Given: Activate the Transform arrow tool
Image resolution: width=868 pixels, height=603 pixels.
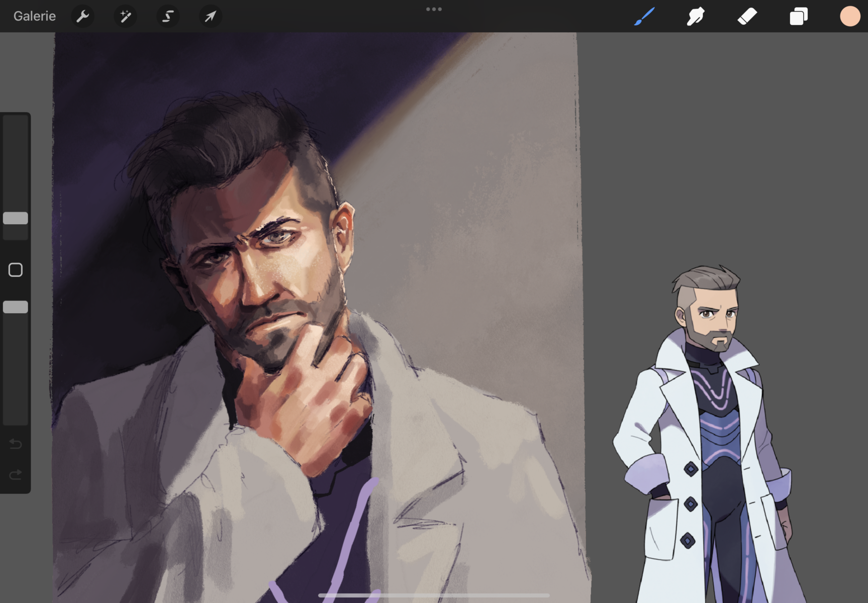Looking at the screenshot, I should (x=210, y=16).
